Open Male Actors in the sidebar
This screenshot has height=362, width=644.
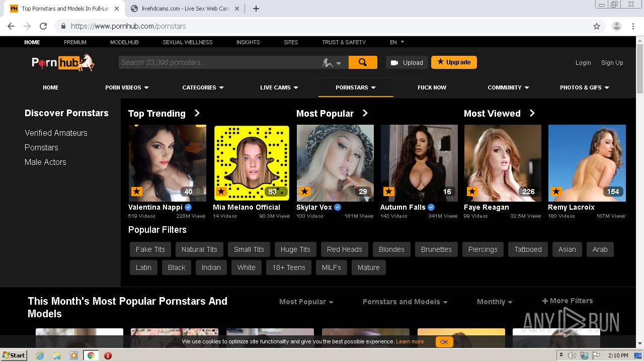point(45,162)
